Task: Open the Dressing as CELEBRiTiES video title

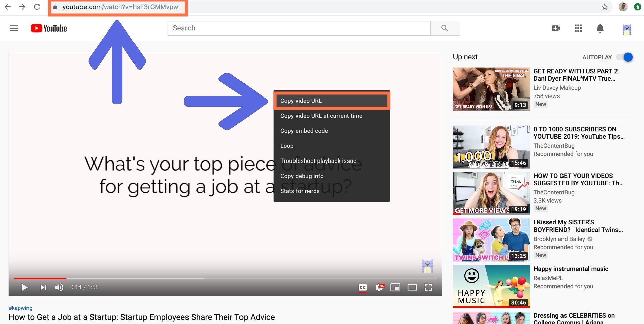Action: pos(574,319)
